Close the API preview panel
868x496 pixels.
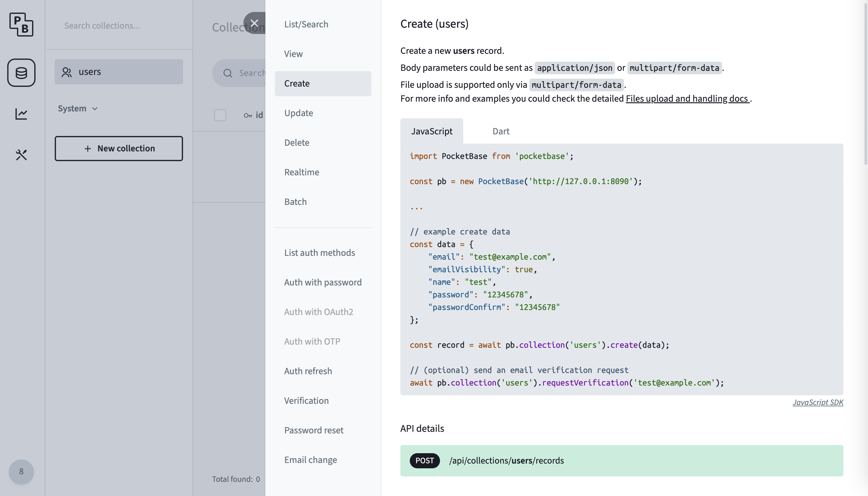254,23
